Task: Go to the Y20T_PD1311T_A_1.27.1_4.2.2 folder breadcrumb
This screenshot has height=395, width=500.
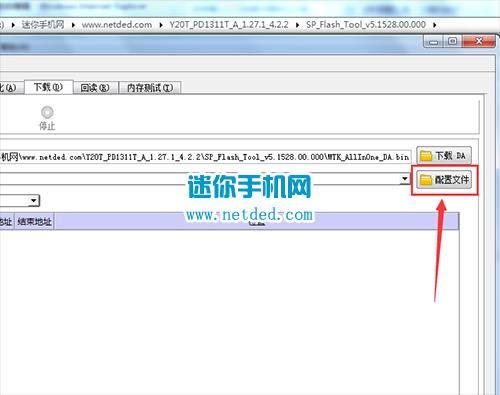Action: tap(229, 25)
